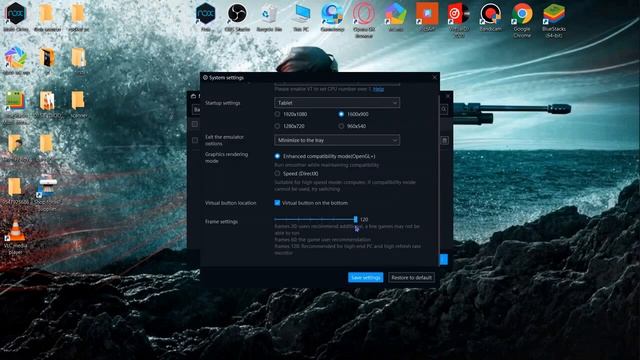Open the blue G-shaped app shortcut
Image resolution: width=640 pixels, height=360 pixels.
(332, 17)
